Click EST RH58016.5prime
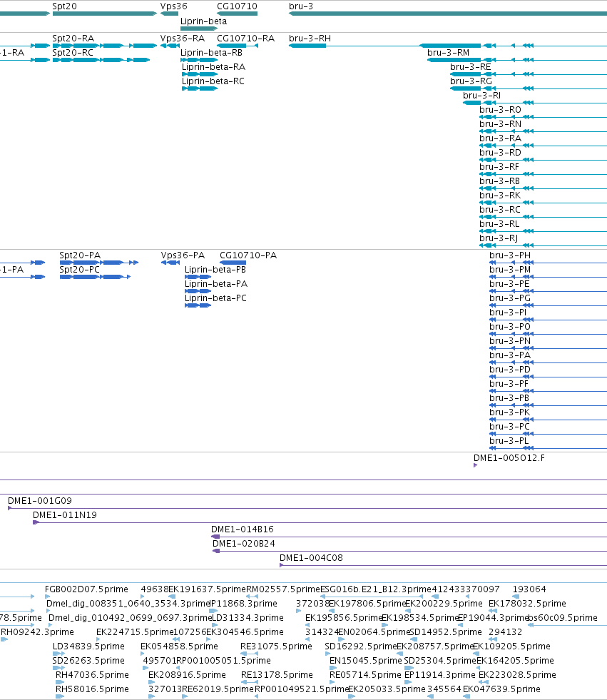Viewport: 607px width, 700px height. click(92, 689)
